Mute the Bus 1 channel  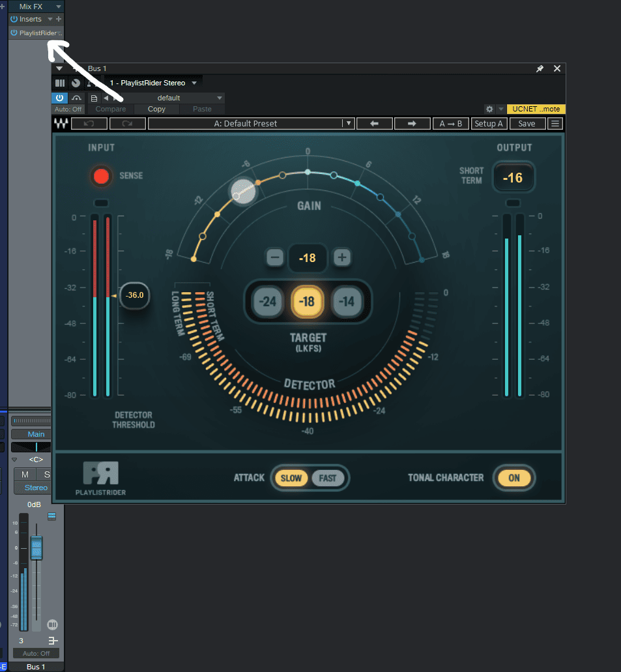25,474
